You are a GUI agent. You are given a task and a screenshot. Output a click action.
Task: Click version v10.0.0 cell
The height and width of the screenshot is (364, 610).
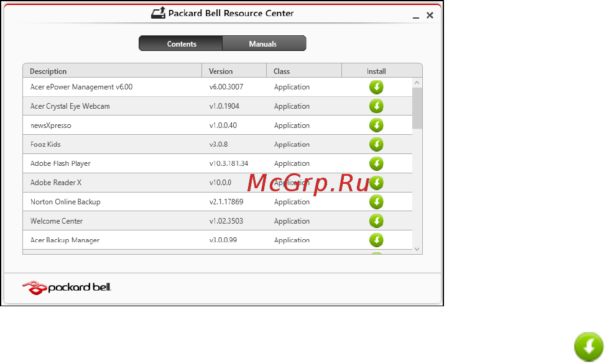(x=220, y=183)
